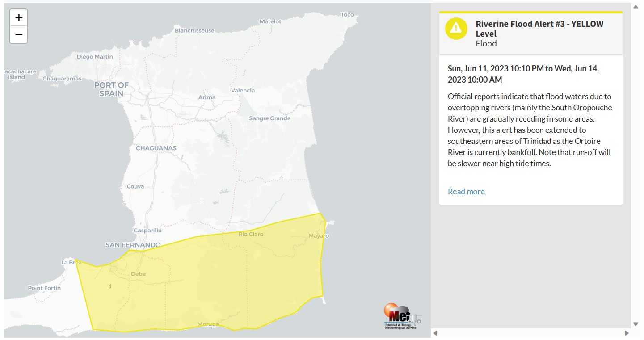
Task: Click the Toco map label
Action: click(347, 14)
